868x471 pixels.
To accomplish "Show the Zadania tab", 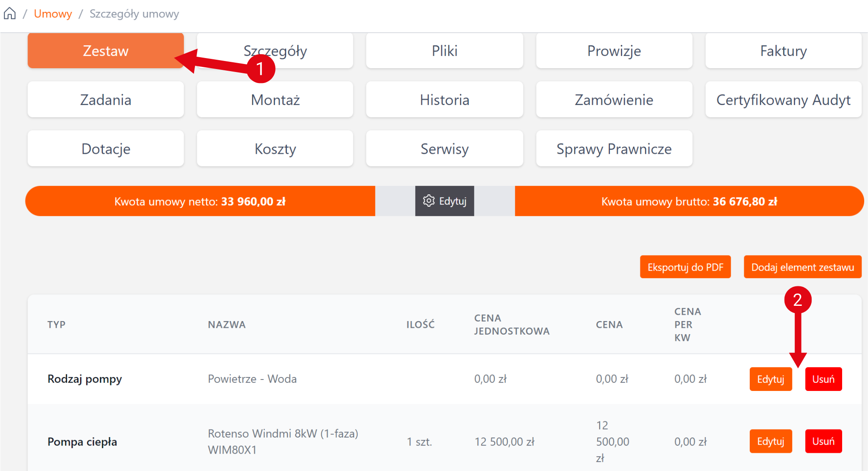I will pos(106,100).
